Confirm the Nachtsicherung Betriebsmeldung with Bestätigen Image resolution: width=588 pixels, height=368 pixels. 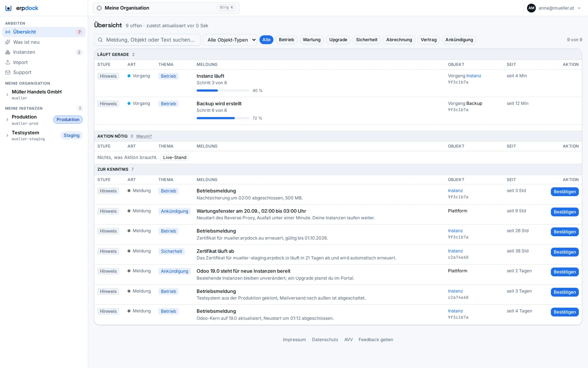coord(564,192)
